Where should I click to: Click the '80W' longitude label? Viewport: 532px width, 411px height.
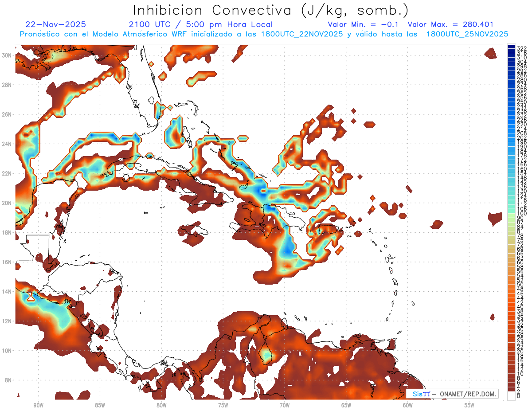point(161,405)
